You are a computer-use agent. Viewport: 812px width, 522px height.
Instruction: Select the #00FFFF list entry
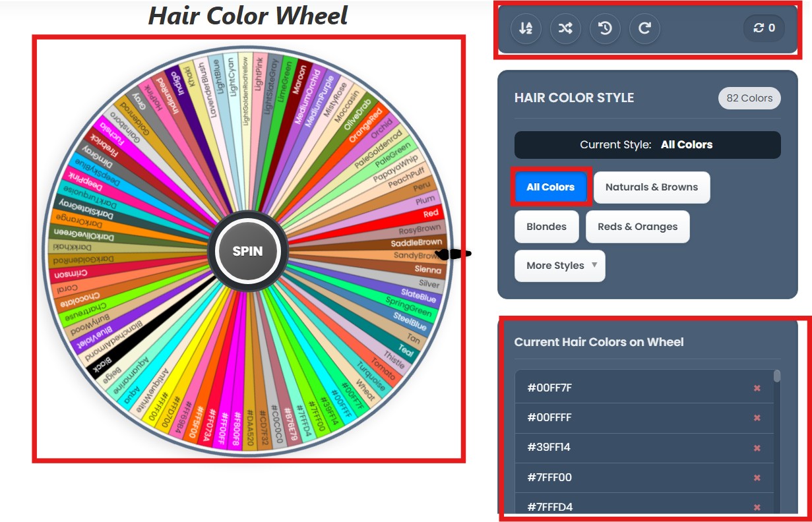(x=644, y=418)
